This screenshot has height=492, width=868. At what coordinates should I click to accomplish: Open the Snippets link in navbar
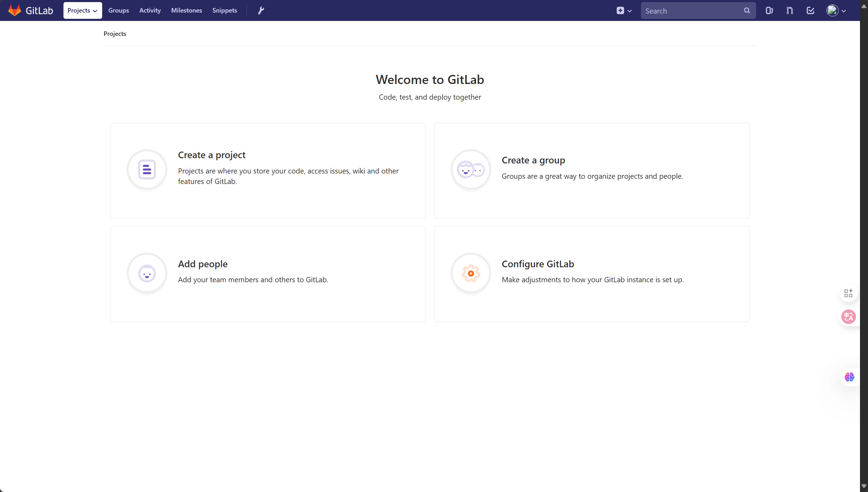tap(225, 10)
